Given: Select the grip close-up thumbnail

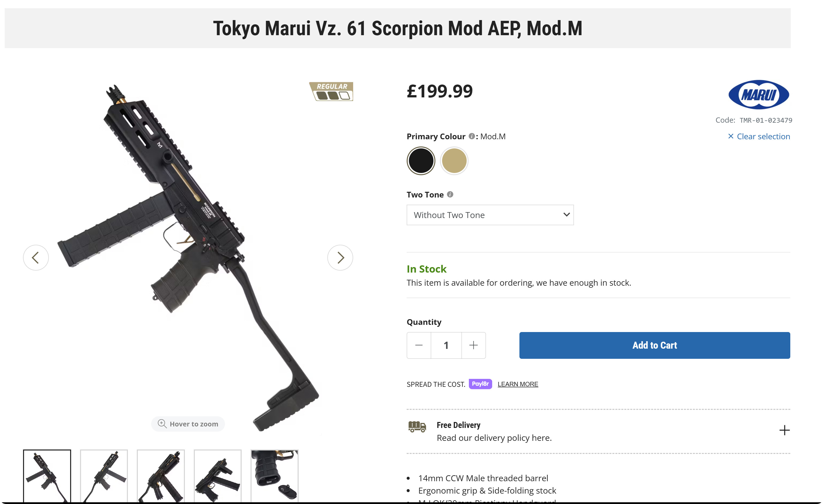Looking at the screenshot, I should pyautogui.click(x=274, y=476).
